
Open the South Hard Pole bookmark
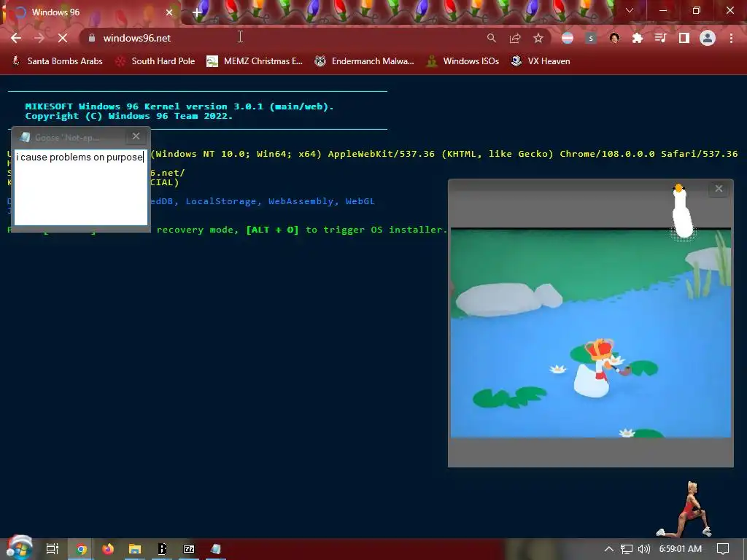click(x=155, y=61)
